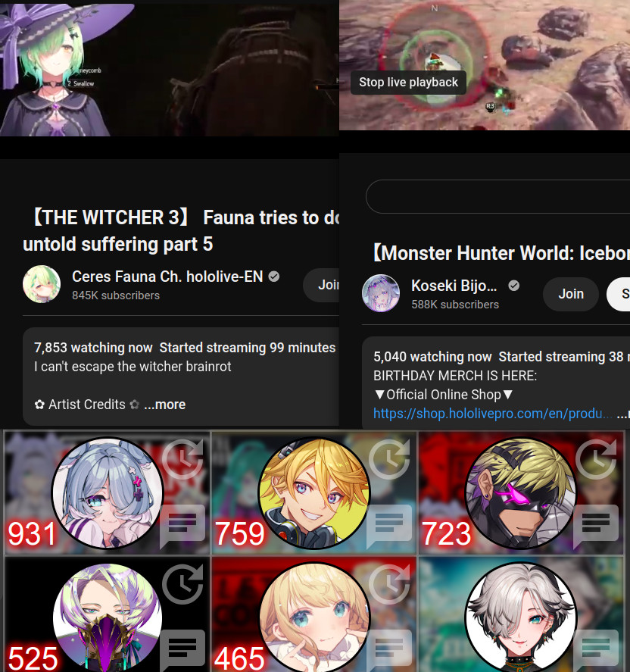630x672 pixels.
Task: Open the chat bubble on the 723 tile
Action: pos(596,527)
